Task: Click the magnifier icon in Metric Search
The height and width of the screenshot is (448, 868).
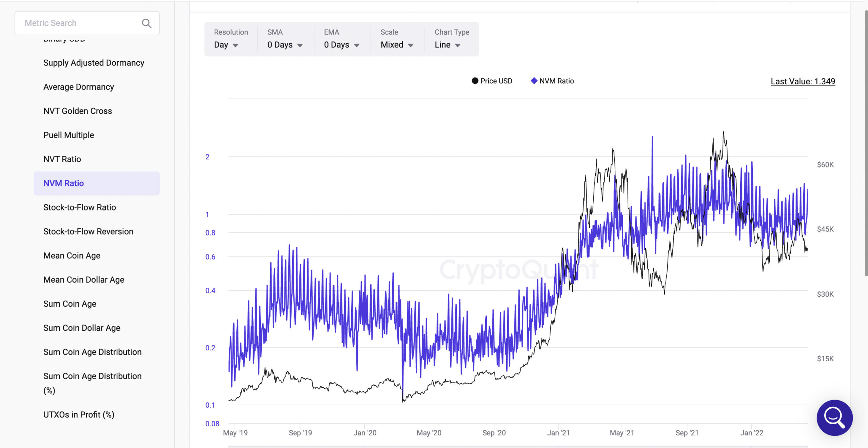Action: pos(146,23)
